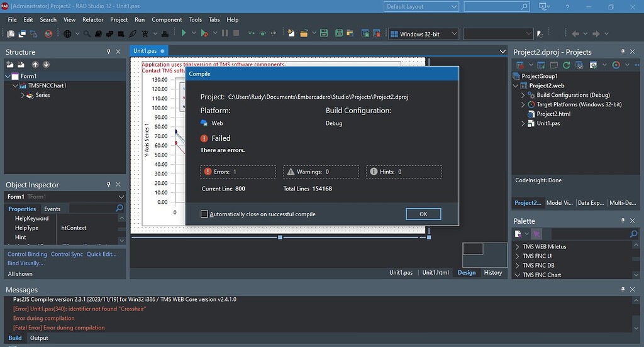
Task: Click Remove File from Project icon
Action: tap(376, 33)
